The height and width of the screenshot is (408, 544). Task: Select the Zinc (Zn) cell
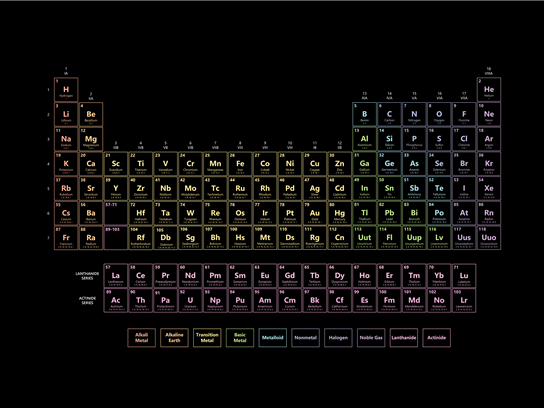click(340, 164)
